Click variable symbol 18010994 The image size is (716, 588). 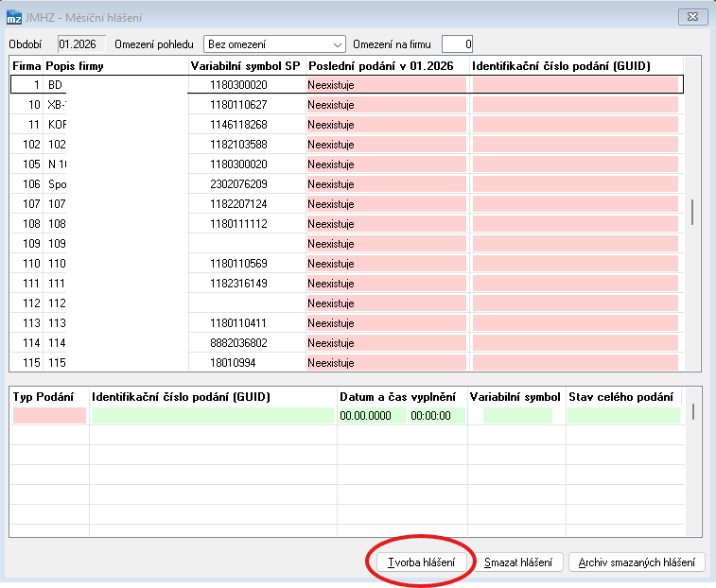coord(233,363)
